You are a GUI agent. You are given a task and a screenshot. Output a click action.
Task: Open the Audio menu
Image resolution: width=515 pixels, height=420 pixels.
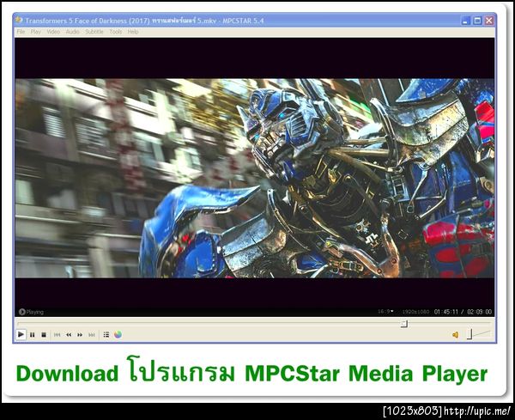click(72, 32)
